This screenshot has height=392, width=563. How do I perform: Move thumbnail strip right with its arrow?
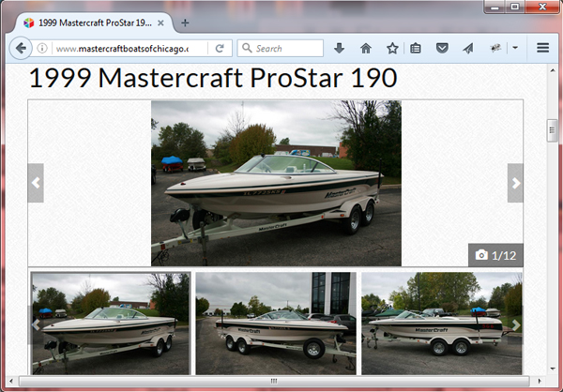(516, 324)
